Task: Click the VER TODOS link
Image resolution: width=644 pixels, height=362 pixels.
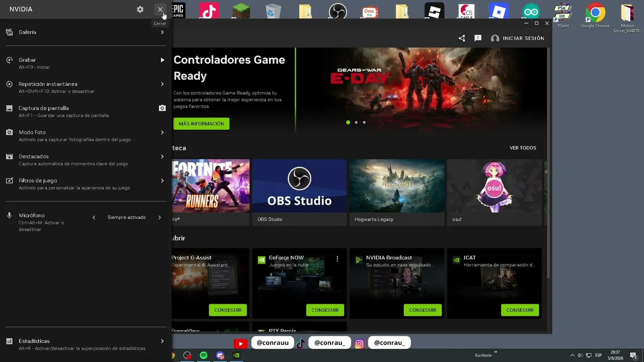Action: (x=523, y=148)
